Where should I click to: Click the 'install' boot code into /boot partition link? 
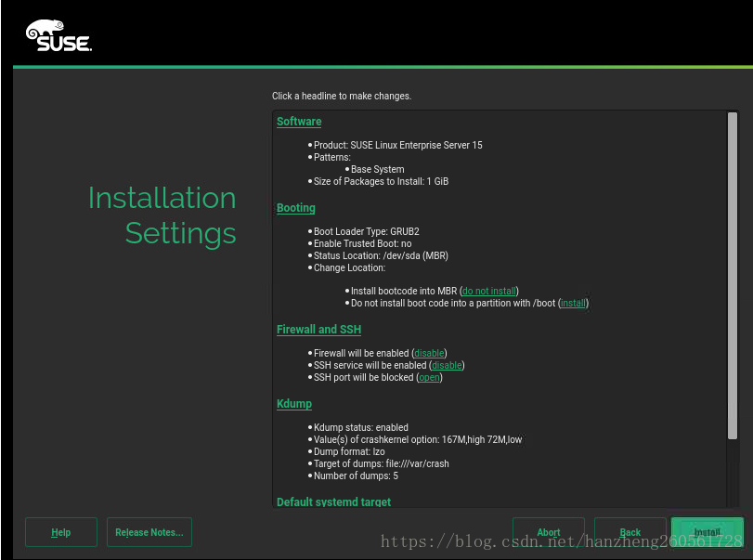(573, 303)
